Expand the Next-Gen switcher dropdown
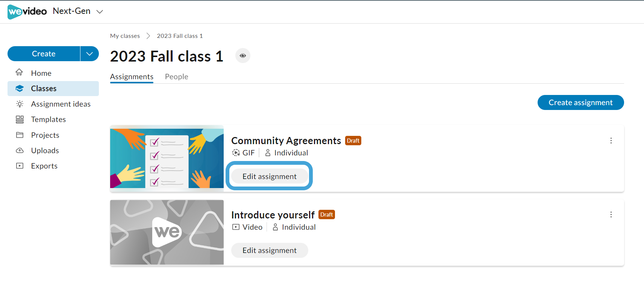The image size is (644, 286). point(99,12)
